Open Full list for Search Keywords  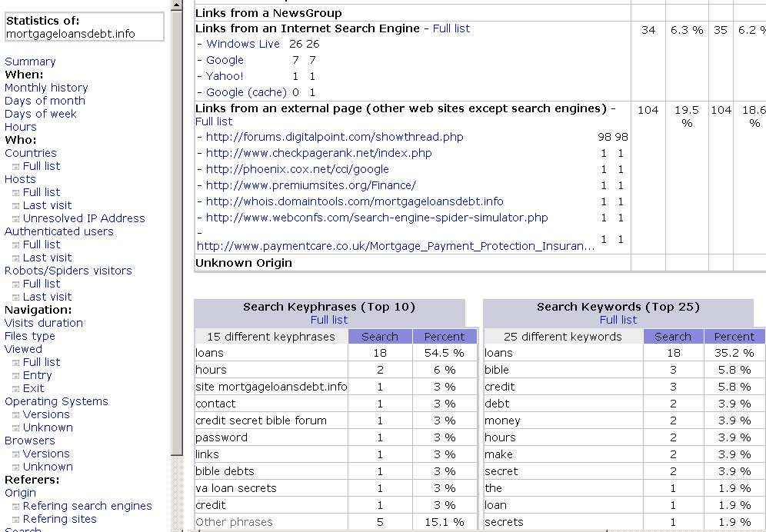pos(618,320)
